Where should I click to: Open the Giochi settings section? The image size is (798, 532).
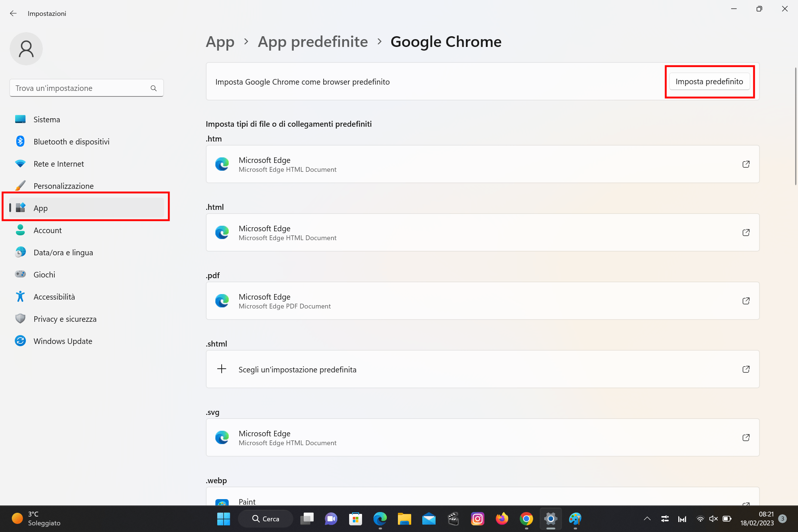click(44, 274)
